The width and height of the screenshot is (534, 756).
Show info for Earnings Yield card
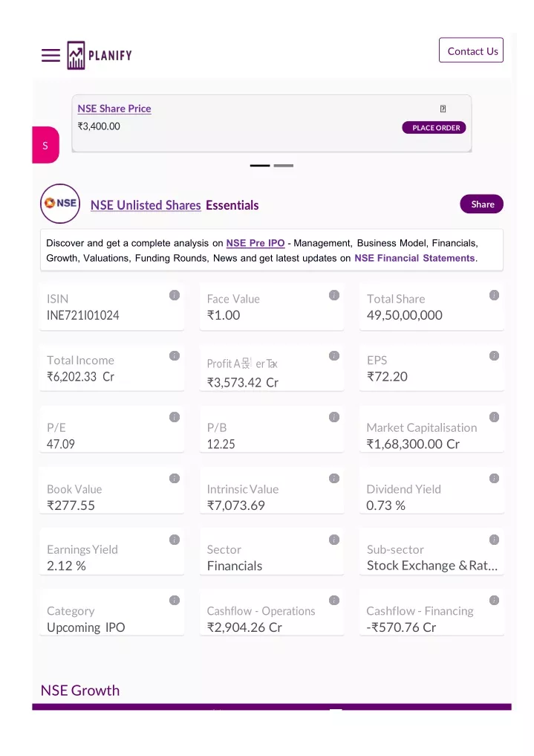coord(175,540)
